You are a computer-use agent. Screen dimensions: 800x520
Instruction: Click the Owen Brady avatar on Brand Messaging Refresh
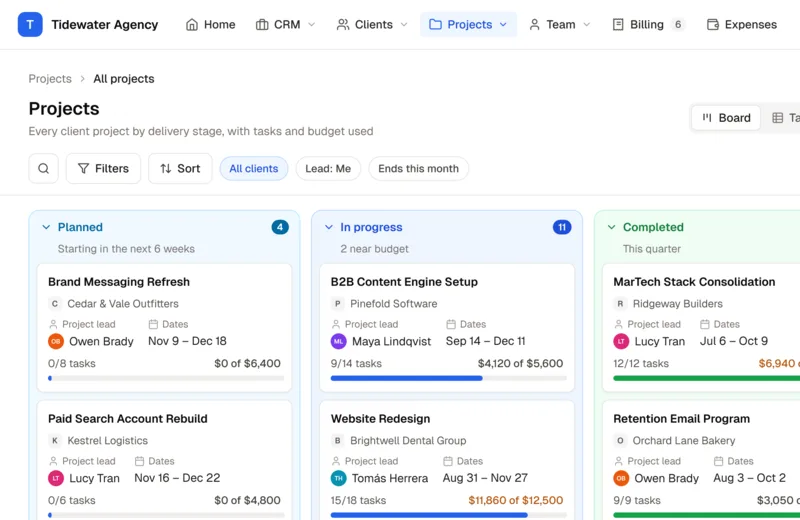tap(56, 341)
